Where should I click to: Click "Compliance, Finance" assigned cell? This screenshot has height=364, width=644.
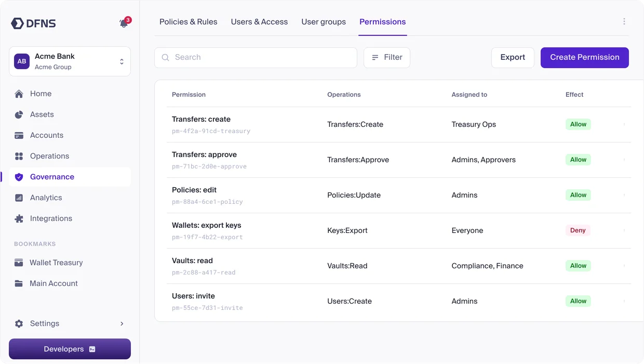coord(488,266)
